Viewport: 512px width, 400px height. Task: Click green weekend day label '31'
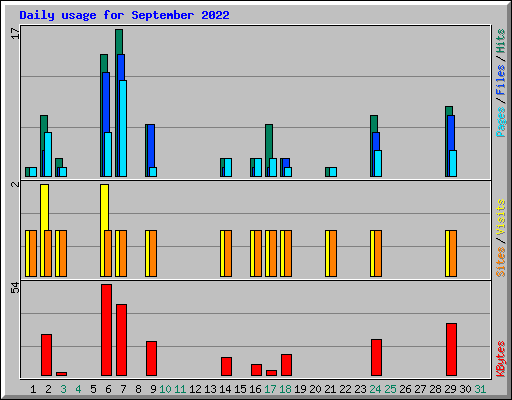tap(480, 389)
